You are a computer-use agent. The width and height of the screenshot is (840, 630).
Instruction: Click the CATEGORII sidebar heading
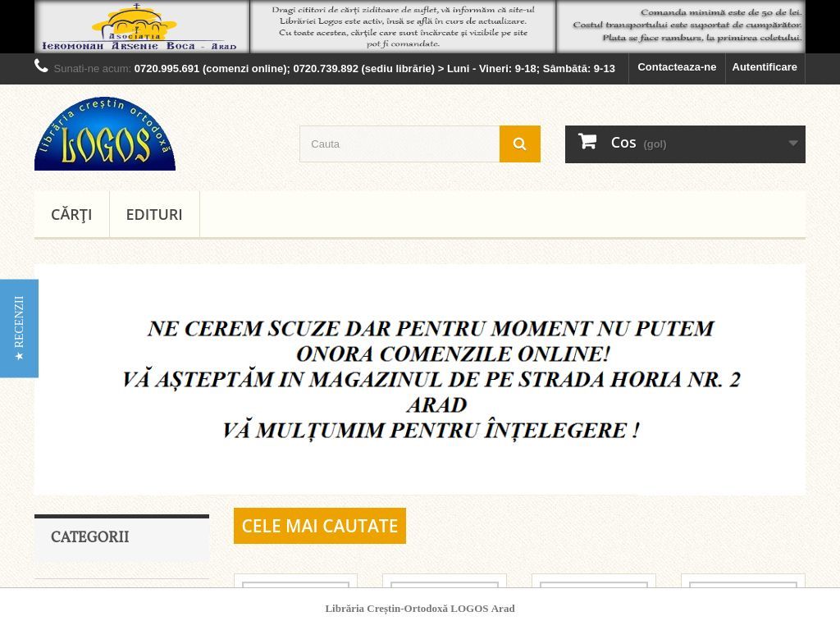pyautogui.click(x=90, y=537)
